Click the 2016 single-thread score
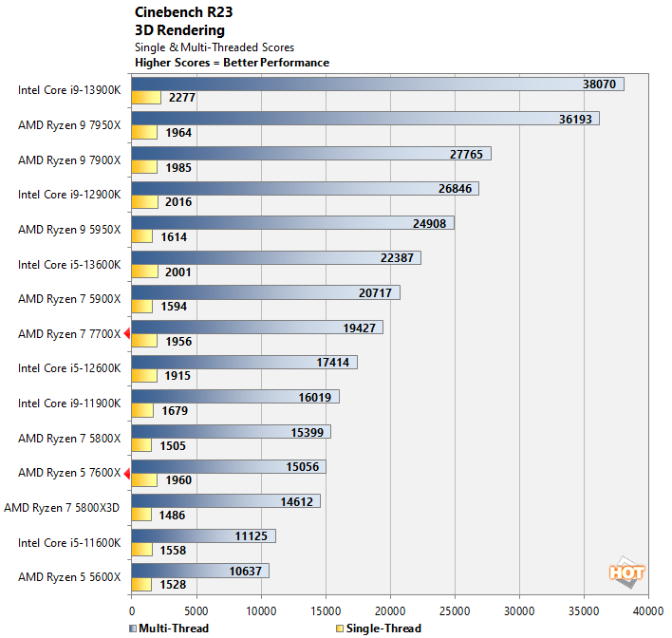This screenshot has height=638, width=672. pos(178,202)
